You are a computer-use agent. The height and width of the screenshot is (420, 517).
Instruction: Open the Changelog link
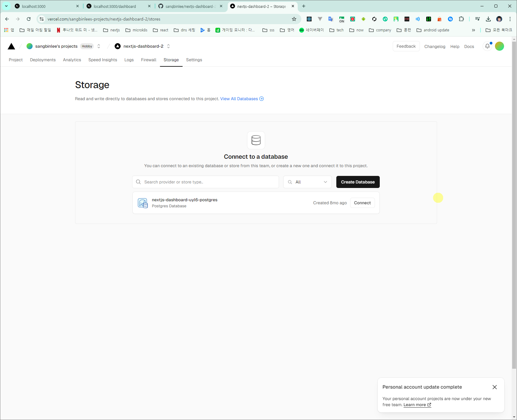coord(435,46)
